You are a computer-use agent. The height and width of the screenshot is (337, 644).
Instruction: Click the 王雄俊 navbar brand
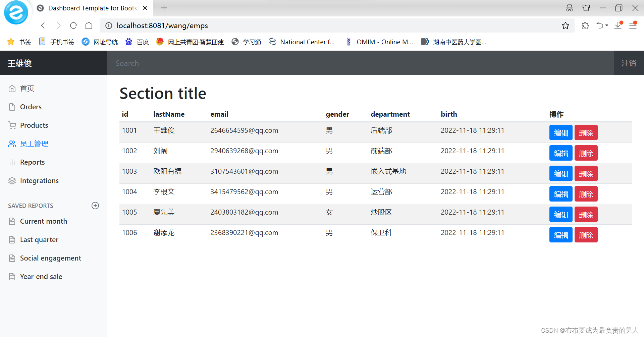pos(20,63)
